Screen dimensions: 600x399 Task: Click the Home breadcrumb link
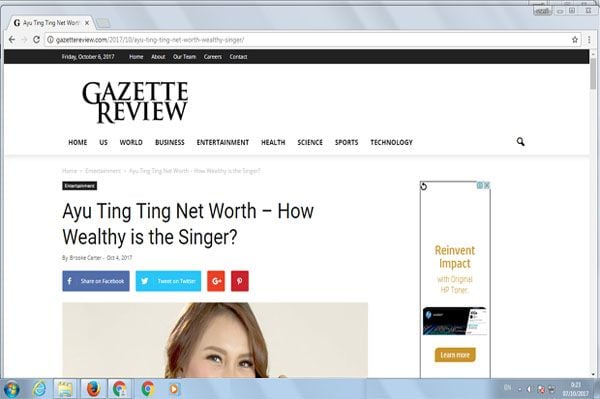point(69,171)
